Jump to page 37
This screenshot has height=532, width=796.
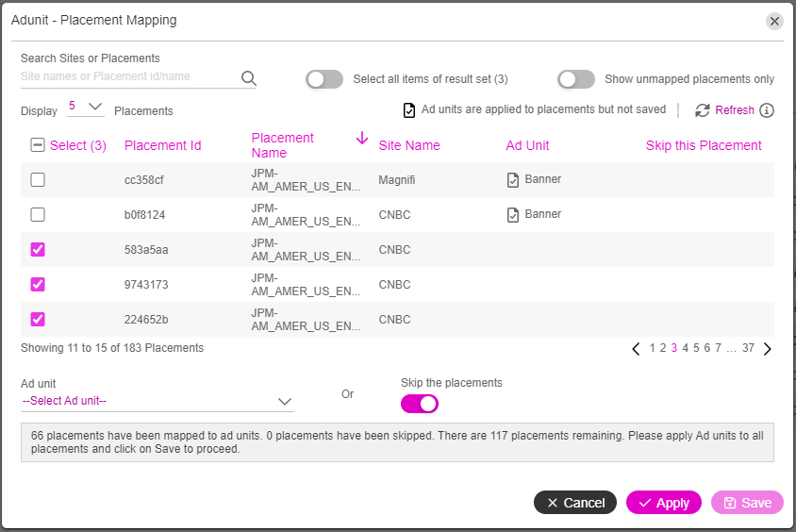tap(748, 348)
